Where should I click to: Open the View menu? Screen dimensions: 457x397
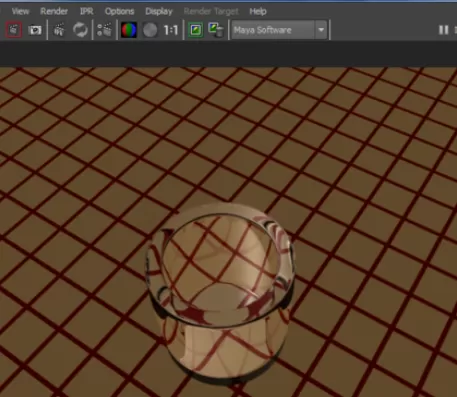tap(20, 11)
